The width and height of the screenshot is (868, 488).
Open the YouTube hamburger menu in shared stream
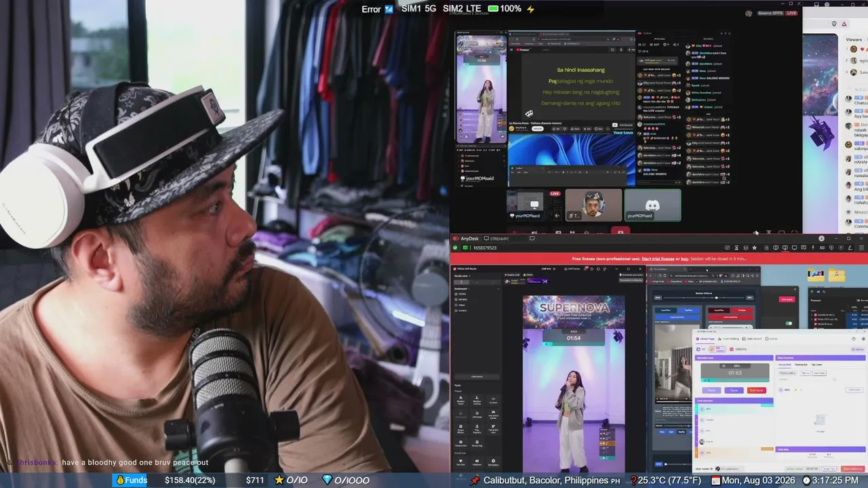point(513,49)
